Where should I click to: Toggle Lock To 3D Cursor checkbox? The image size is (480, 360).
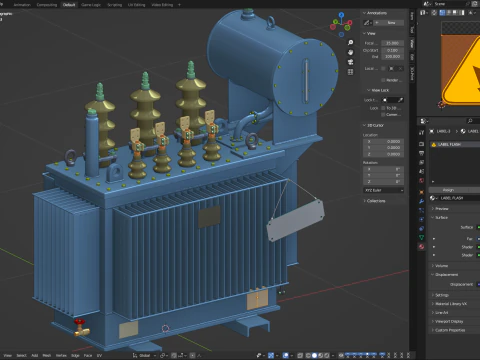383,108
